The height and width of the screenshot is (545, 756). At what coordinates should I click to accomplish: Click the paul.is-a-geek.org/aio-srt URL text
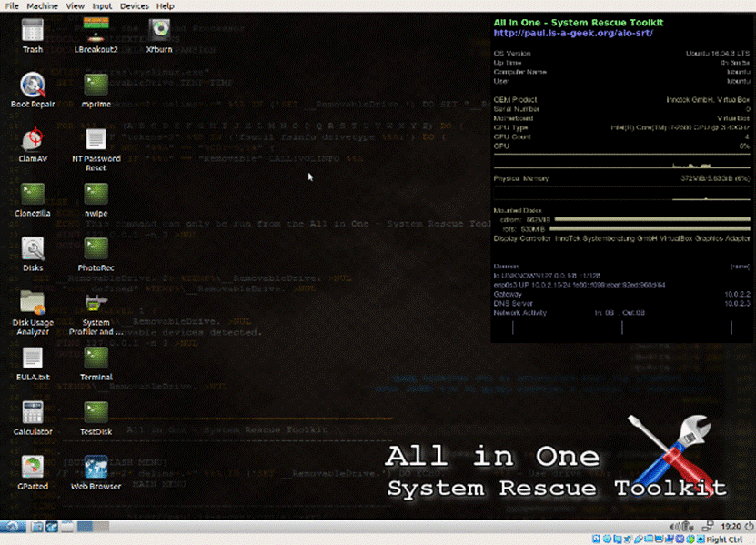573,34
